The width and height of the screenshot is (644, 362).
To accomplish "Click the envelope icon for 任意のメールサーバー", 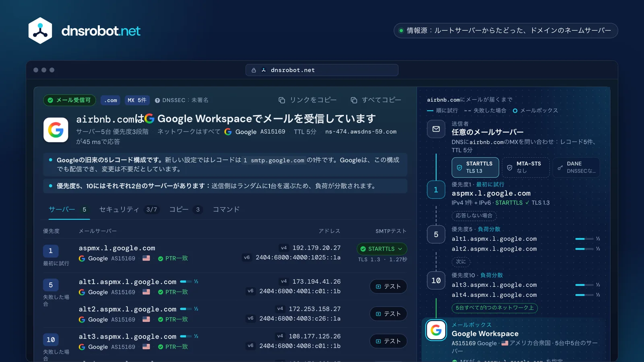I will click(436, 129).
